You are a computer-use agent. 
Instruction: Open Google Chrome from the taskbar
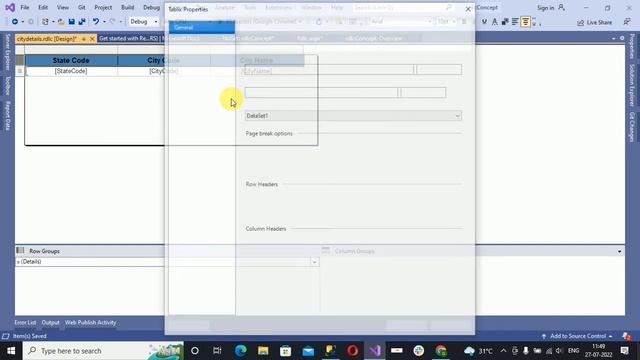(x=441, y=351)
